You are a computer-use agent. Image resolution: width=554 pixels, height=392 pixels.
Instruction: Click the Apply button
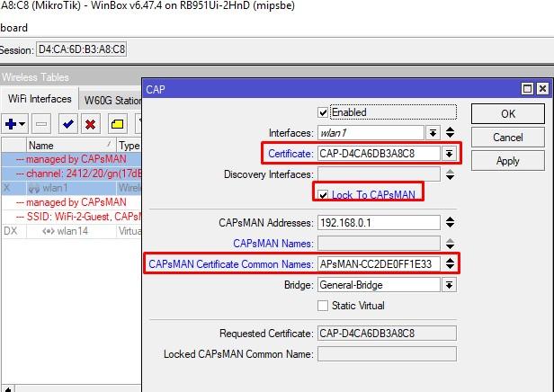[508, 161]
